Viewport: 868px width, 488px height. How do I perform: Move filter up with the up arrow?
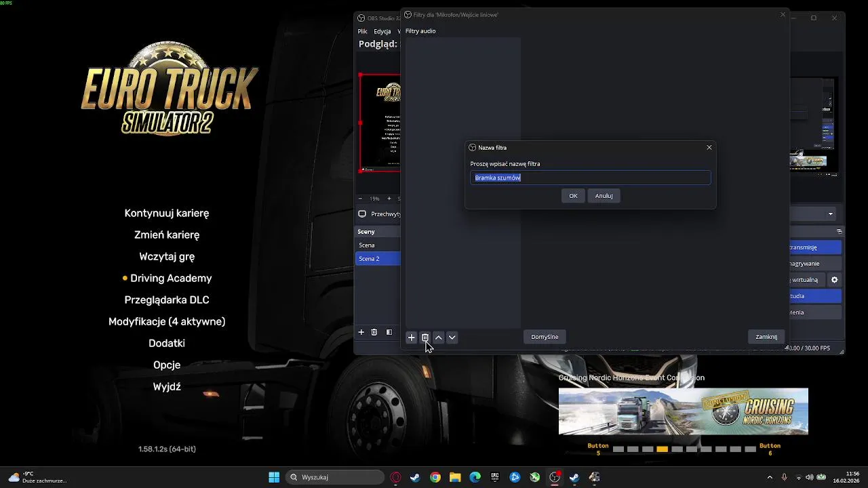point(439,338)
